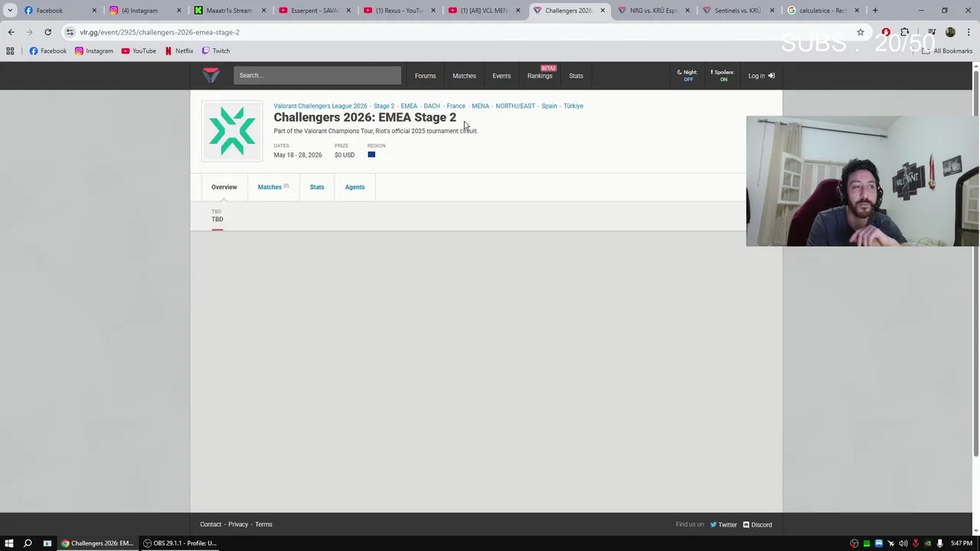
Task: Open the Facebook bookmark
Action: [x=48, y=51]
